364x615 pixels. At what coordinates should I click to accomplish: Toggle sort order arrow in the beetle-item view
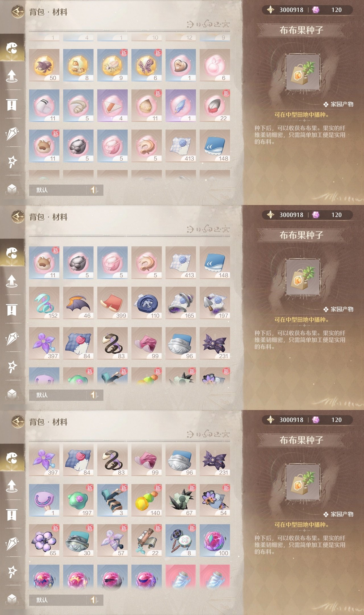[x=94, y=190]
